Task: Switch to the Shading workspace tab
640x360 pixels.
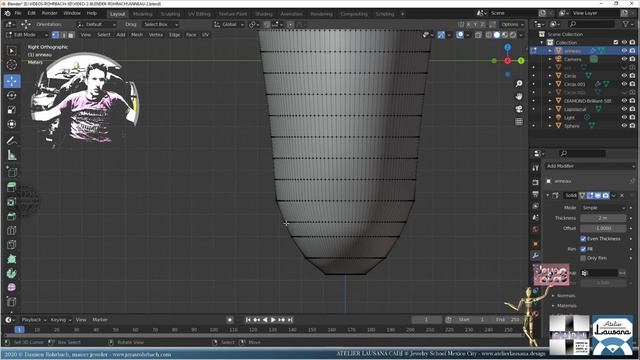Action: [x=264, y=14]
